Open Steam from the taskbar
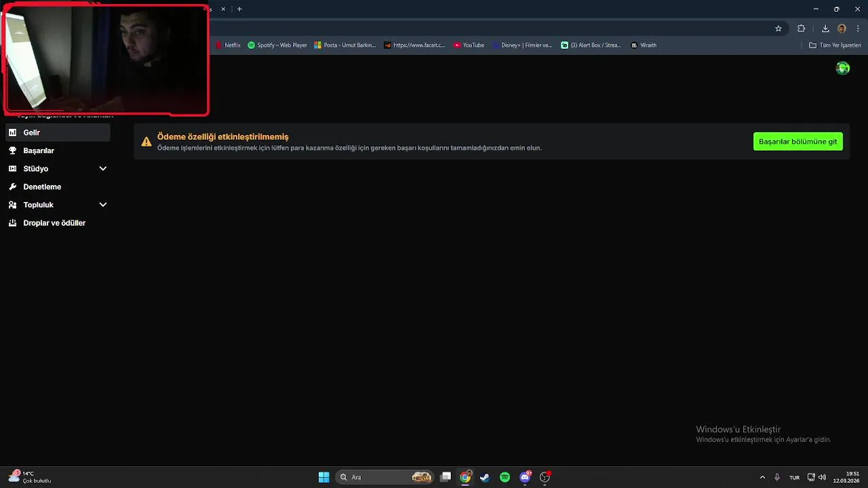This screenshot has height=488, width=868. pyautogui.click(x=485, y=477)
